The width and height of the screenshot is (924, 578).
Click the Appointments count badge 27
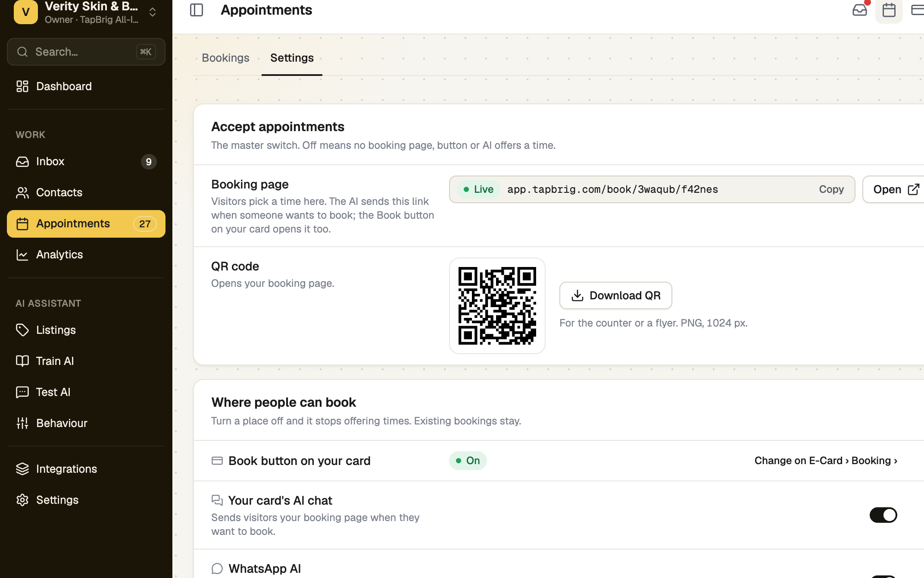(x=145, y=224)
